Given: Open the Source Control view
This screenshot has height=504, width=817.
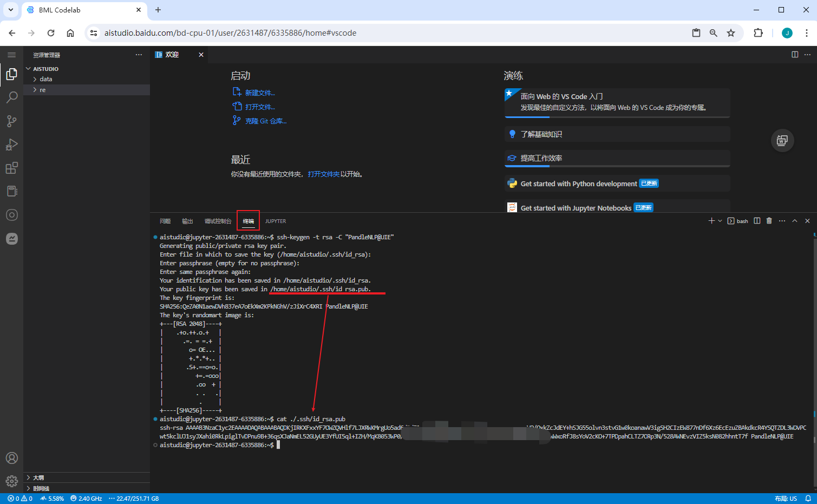Looking at the screenshot, I should [x=11, y=121].
